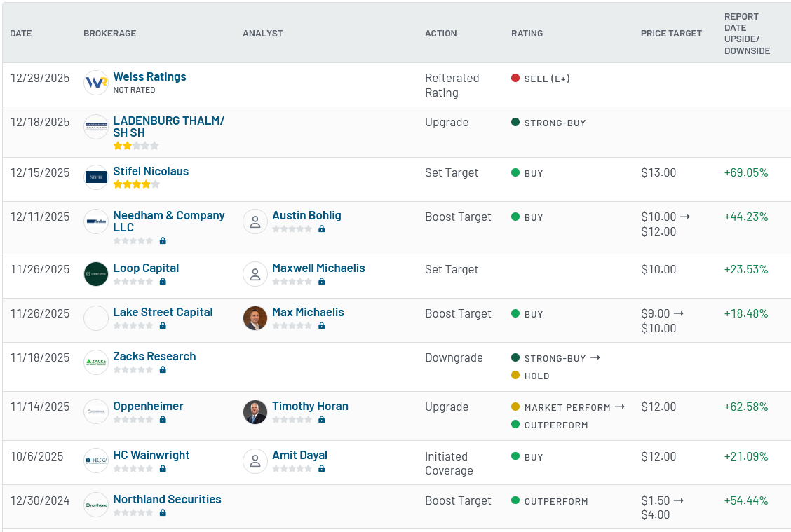Click the lock icon under Lake Street Capital
Image resolution: width=791 pixels, height=532 pixels.
click(x=163, y=325)
